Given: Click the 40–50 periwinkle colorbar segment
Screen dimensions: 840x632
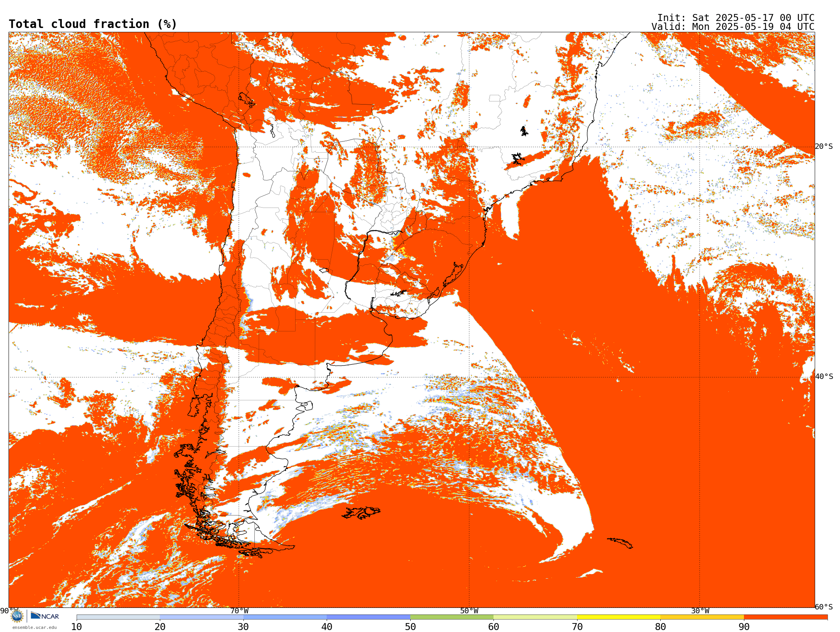Looking at the screenshot, I should click(368, 617).
